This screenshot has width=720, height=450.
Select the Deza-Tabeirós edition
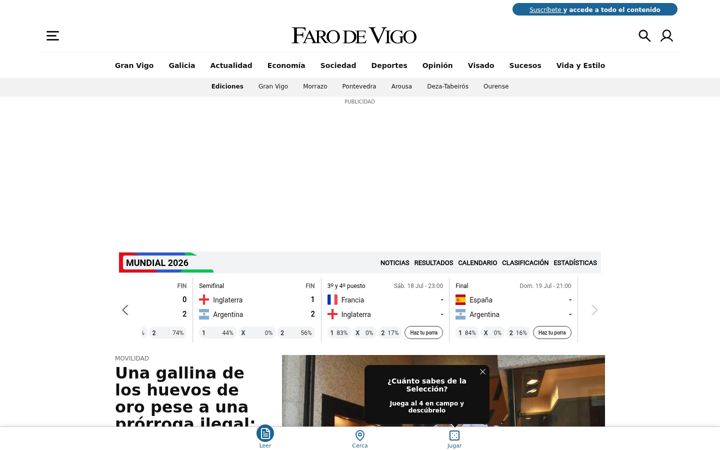[x=448, y=86]
